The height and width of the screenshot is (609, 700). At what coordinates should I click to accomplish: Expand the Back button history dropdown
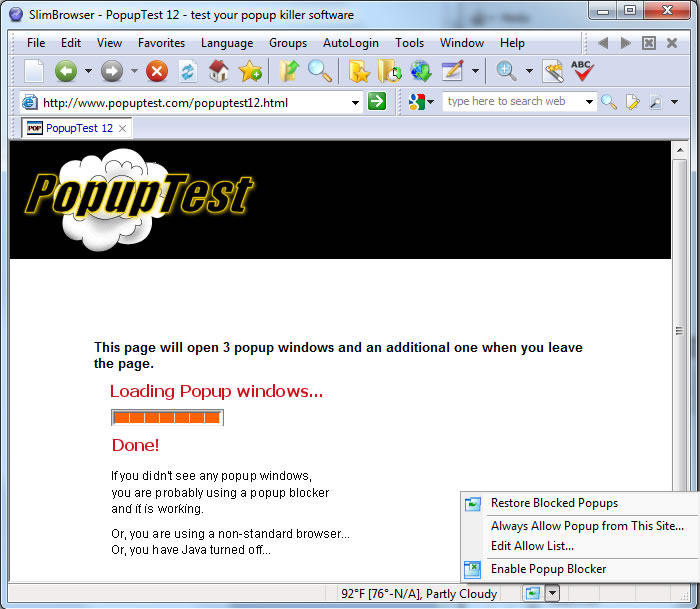(88, 71)
